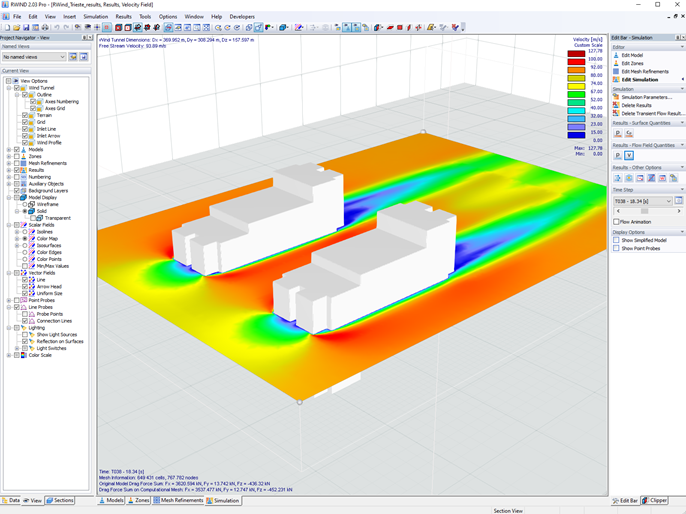Select surface Cp coefficient result button
This screenshot has width=686, height=514.
[x=629, y=133]
